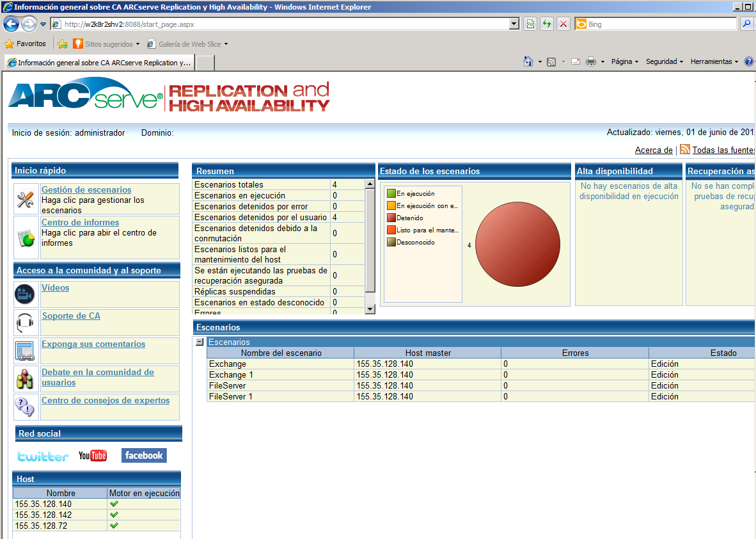Open the Herramientas menu
Image resolution: width=756 pixels, height=539 pixels.
point(714,61)
